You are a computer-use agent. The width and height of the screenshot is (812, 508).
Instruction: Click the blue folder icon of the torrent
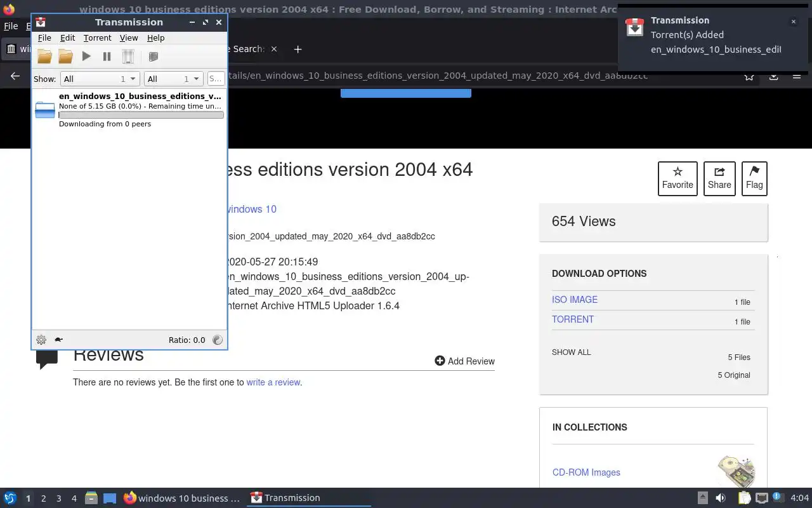(x=45, y=109)
